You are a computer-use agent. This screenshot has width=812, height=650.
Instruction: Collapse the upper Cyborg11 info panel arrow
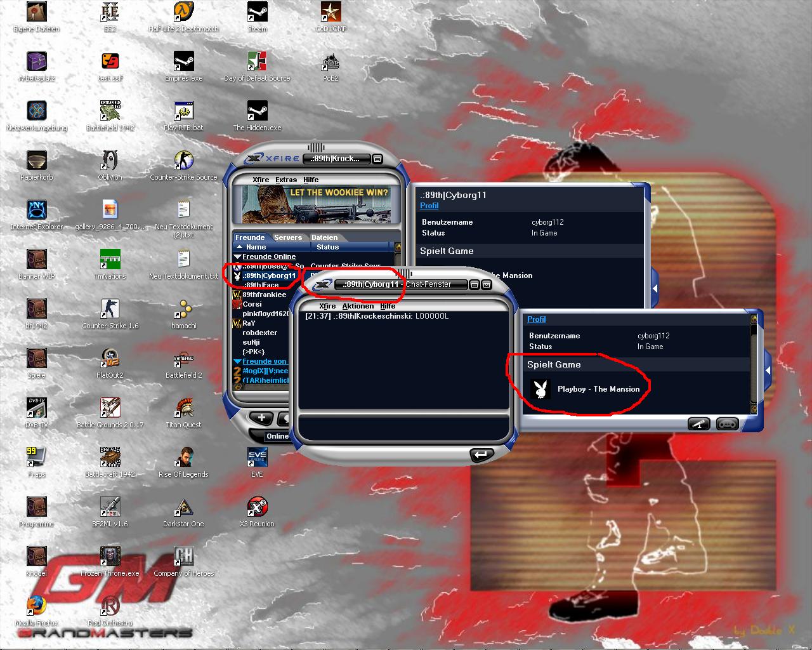click(x=655, y=289)
